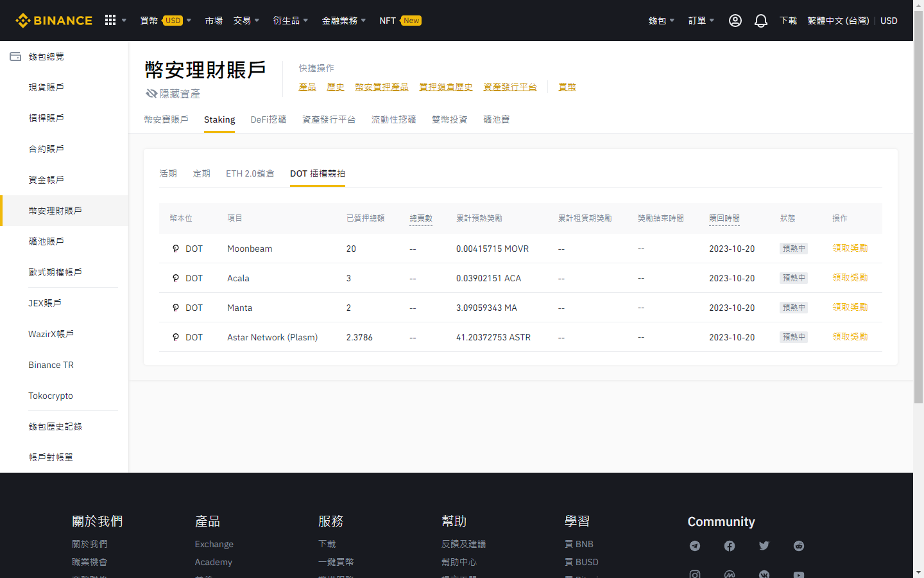
Task: Switch to the 礦池寶 tab
Action: click(x=497, y=119)
